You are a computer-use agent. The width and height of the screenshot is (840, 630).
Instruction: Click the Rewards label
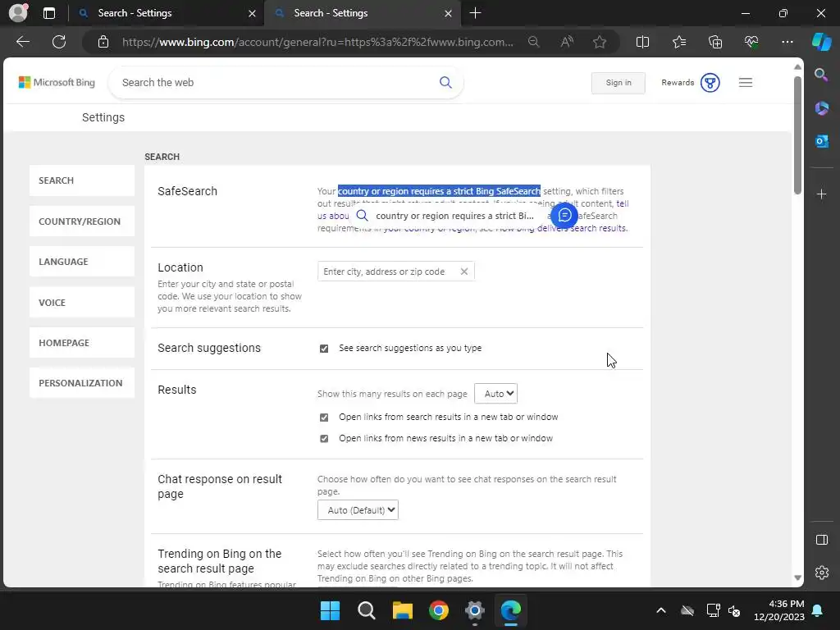coord(678,83)
